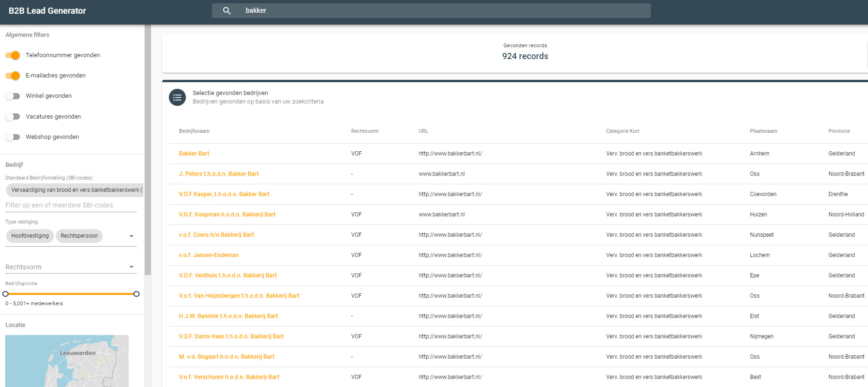Open v.o.f. Jansen-Endeman link
868x387 pixels.
click(209, 255)
